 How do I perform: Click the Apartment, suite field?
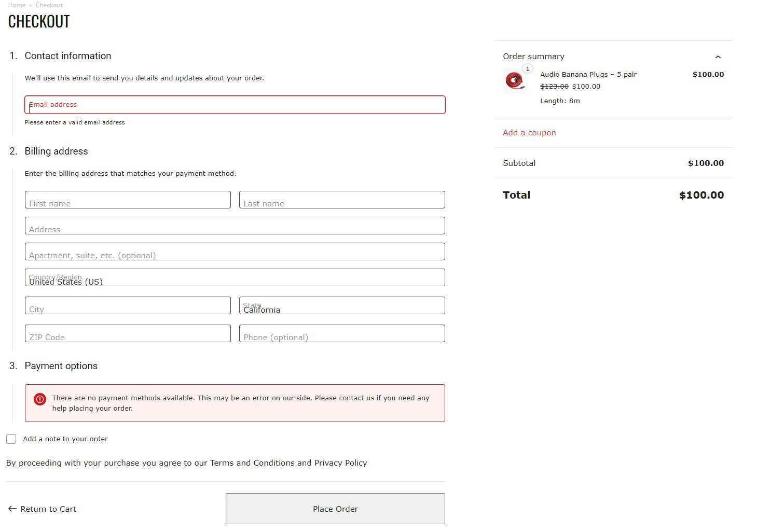pyautogui.click(x=235, y=251)
